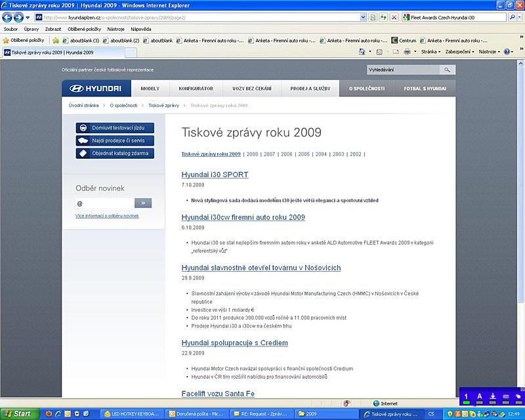Screen dimensions: 525x420
Task: Open the Zobrazit menu
Action: [53, 29]
